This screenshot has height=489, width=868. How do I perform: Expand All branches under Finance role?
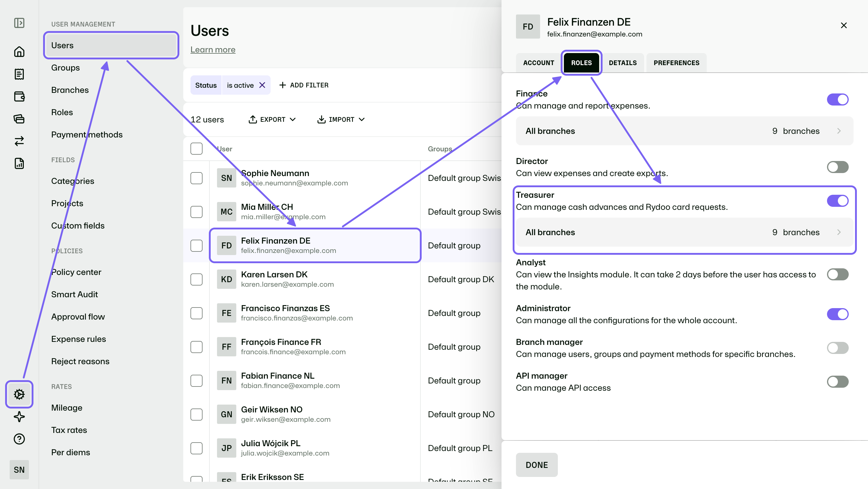(x=684, y=131)
